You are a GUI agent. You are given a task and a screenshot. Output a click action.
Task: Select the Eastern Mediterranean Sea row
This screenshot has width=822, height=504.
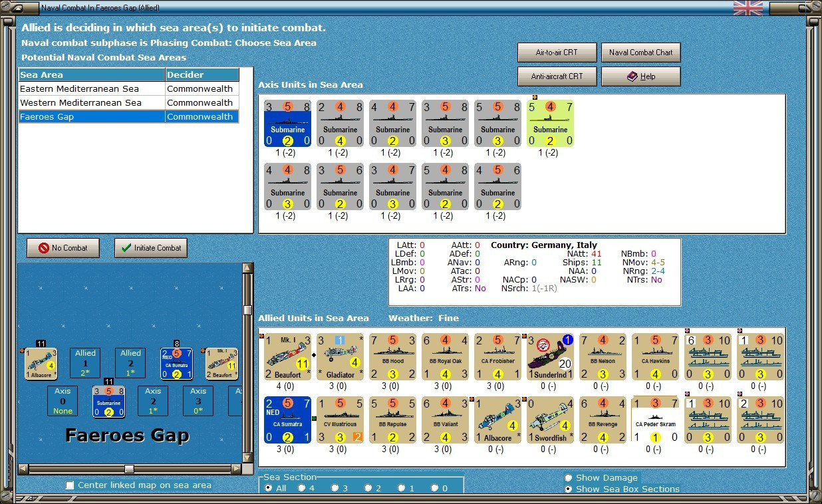128,88
